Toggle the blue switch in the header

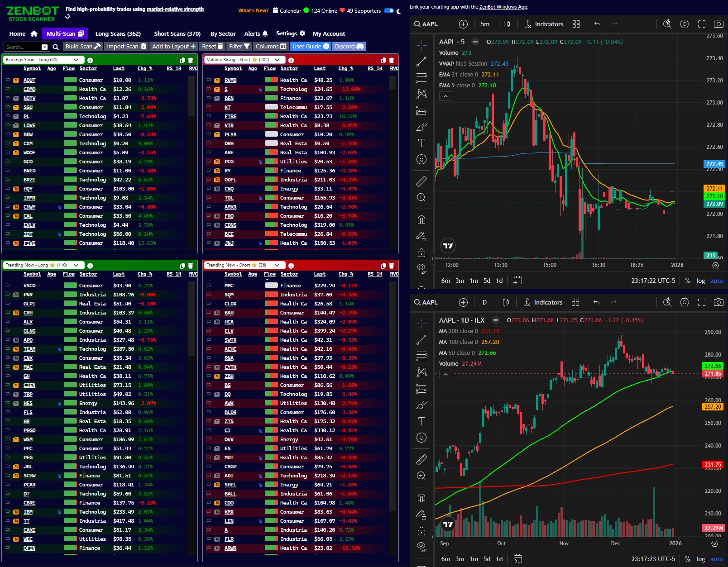(x=390, y=11)
